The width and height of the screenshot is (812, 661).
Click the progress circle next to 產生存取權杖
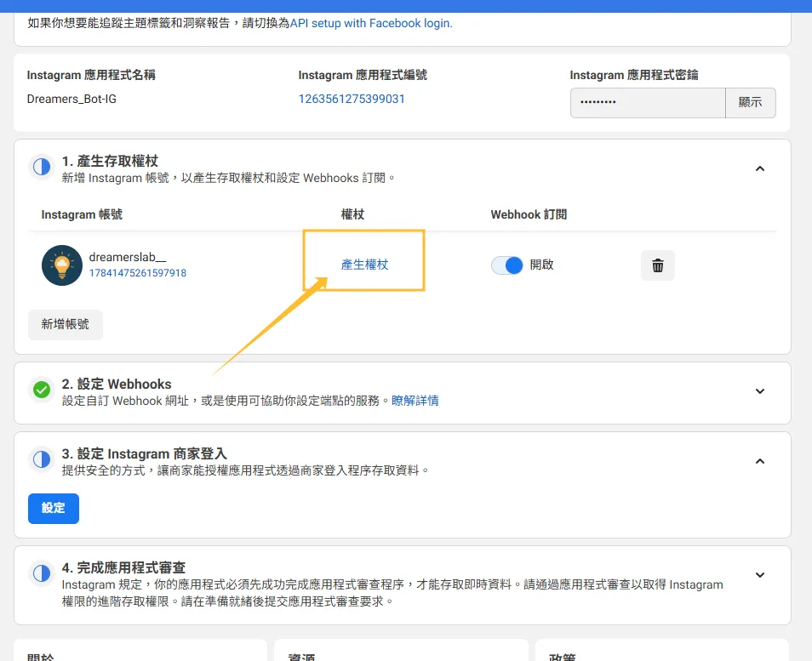[x=42, y=168]
